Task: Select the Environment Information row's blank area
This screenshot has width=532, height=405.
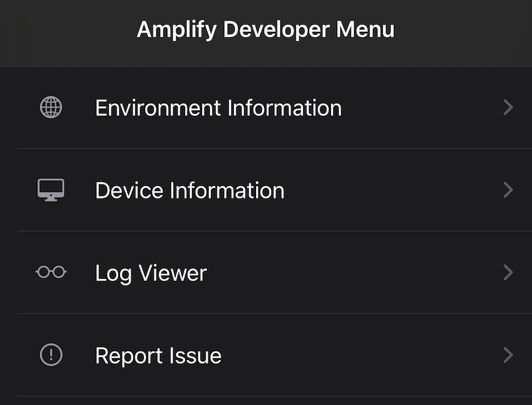Action: pyautogui.click(x=421, y=108)
